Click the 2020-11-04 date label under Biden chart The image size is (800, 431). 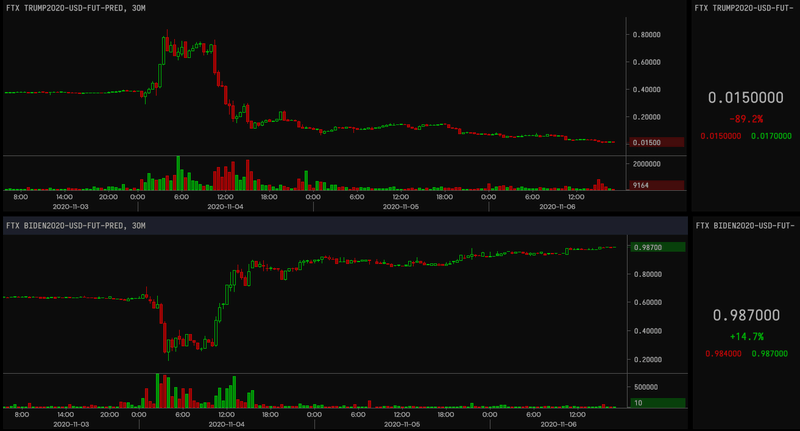pos(226,424)
